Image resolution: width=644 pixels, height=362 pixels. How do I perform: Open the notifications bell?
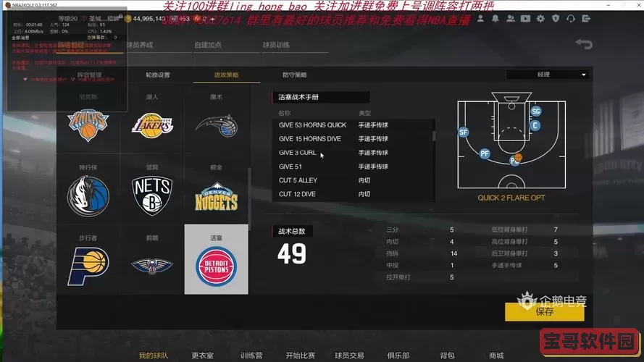pos(495,19)
